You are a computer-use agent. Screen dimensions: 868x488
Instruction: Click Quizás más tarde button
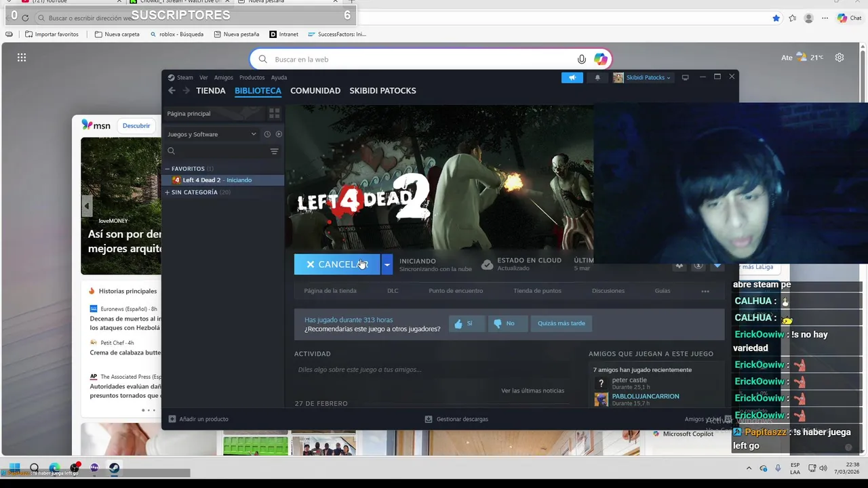coord(561,323)
